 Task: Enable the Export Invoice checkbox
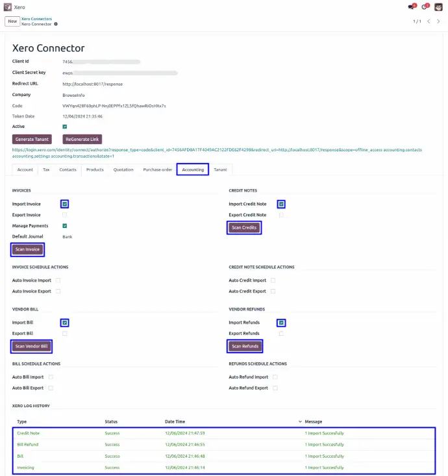pyautogui.click(x=65, y=215)
